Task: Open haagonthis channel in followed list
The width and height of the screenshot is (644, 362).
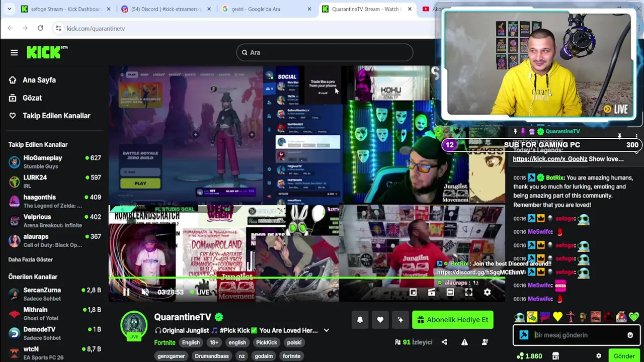Action: click(54, 201)
